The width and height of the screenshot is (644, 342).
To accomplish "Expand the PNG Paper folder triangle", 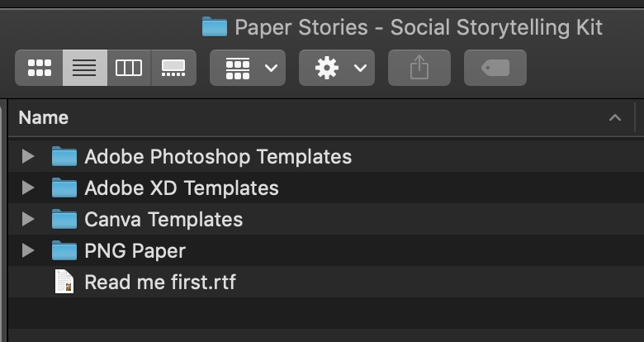I will tap(28, 250).
